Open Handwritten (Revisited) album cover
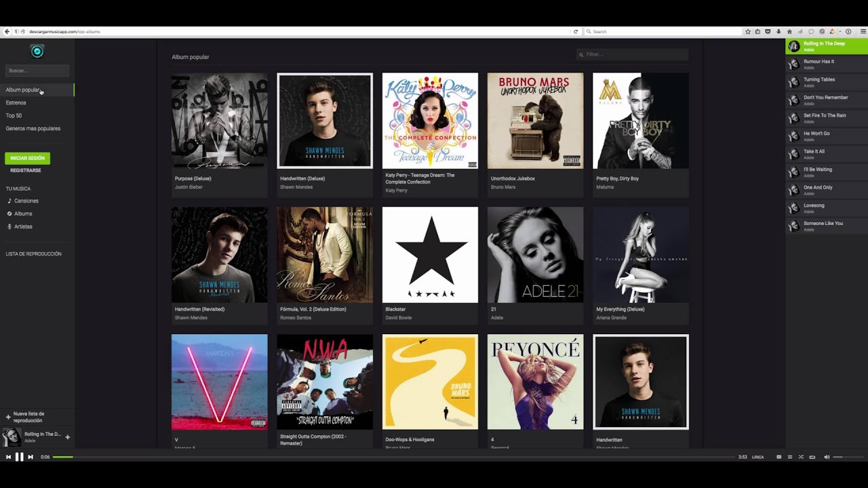 point(220,255)
